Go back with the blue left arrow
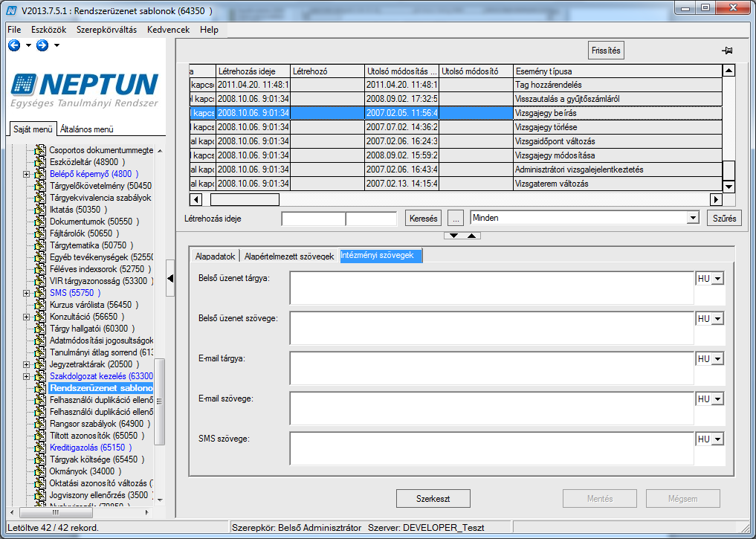Image resolution: width=756 pixels, height=539 pixels. click(x=14, y=45)
